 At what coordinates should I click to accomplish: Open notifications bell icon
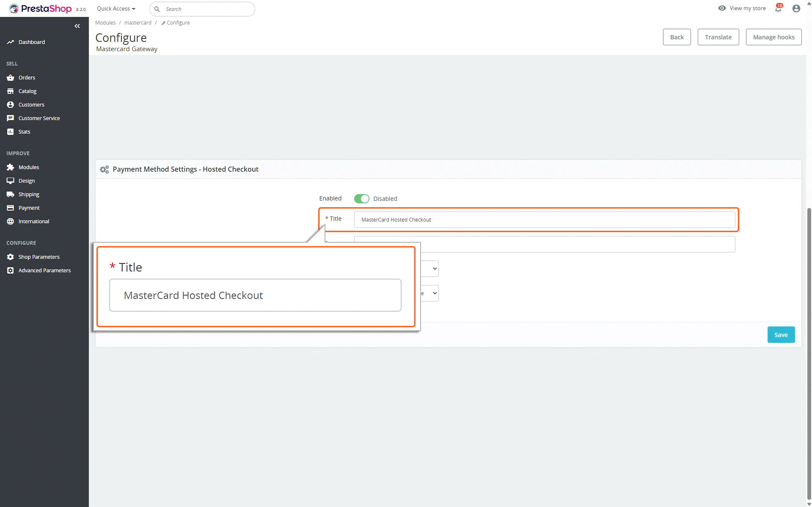pos(778,8)
